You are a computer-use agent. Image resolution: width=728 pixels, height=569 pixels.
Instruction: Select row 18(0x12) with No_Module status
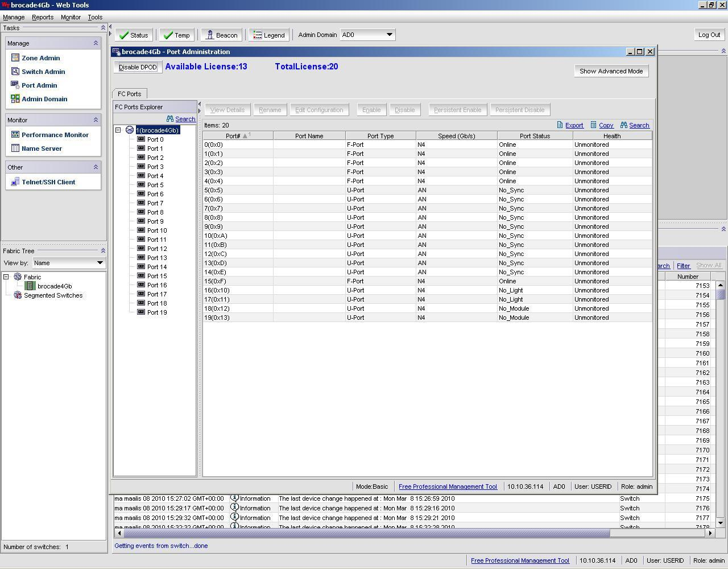pos(428,308)
